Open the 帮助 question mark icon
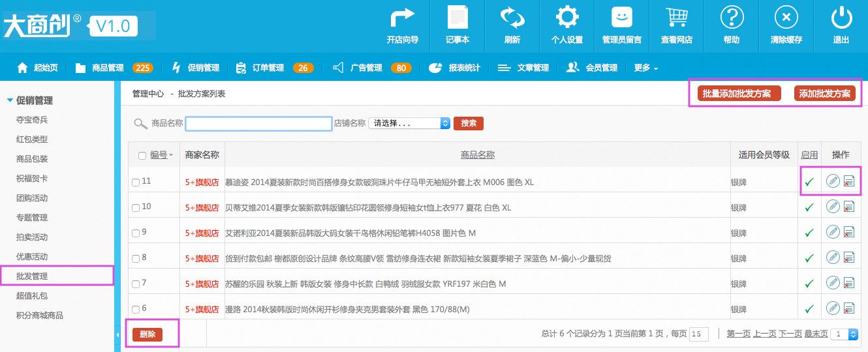This screenshot has height=352, width=868. tap(732, 18)
